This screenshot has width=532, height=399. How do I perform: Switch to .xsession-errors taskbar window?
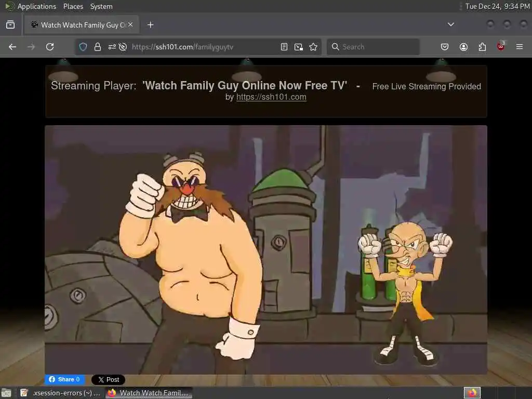60,393
